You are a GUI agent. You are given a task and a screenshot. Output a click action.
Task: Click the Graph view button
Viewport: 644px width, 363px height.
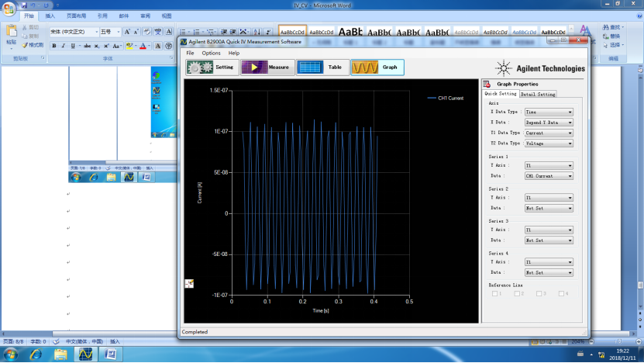click(x=377, y=67)
